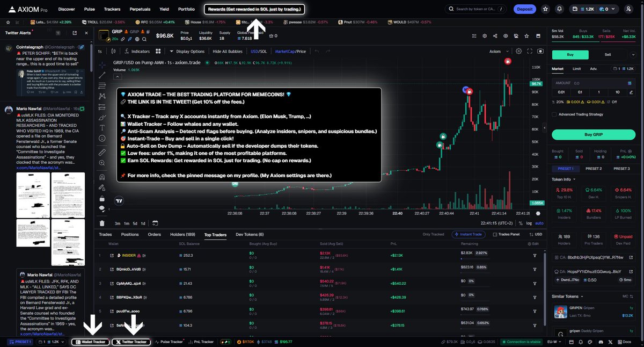Select the ruler measure tool
This screenshot has height=347, width=644.
102,153
